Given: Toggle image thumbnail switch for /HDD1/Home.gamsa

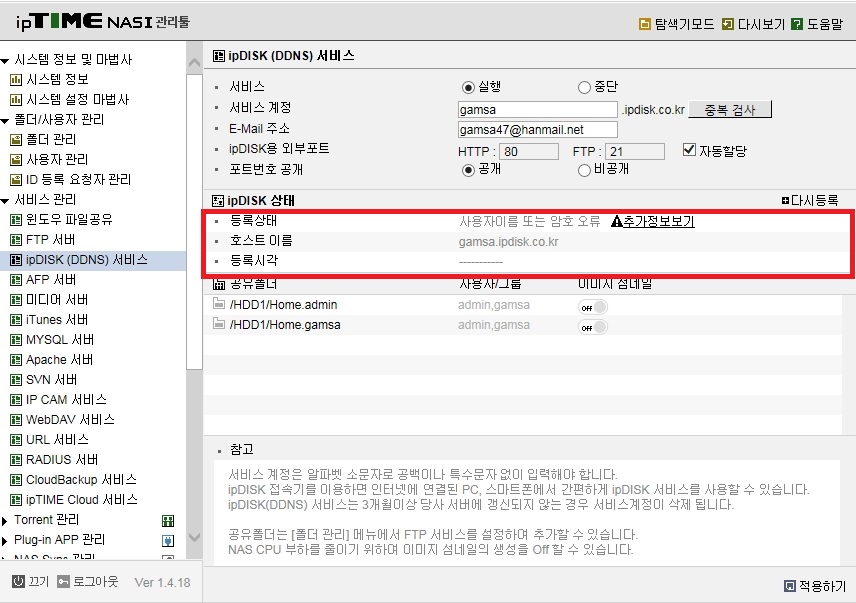Looking at the screenshot, I should coord(593,327).
